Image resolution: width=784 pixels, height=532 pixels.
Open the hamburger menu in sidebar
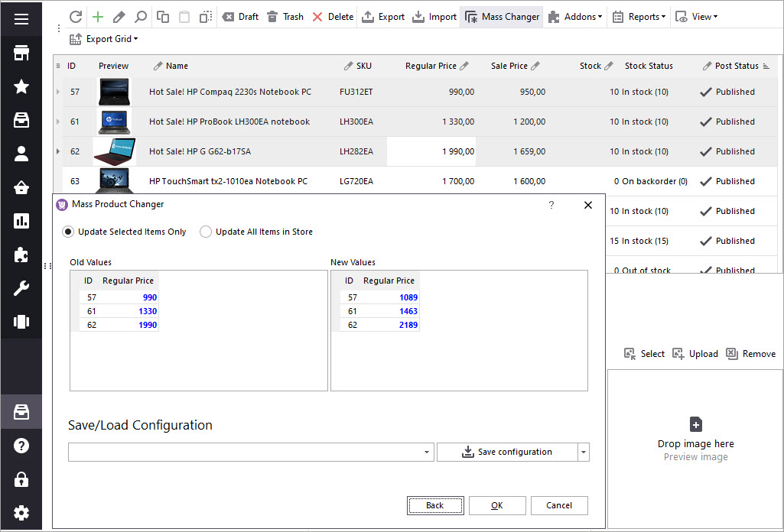pyautogui.click(x=21, y=19)
